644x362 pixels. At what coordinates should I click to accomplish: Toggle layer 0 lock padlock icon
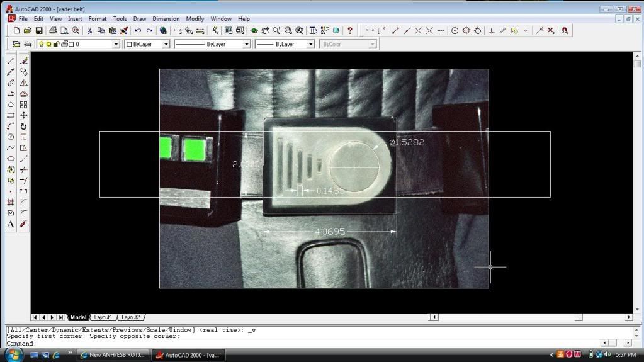coord(56,44)
